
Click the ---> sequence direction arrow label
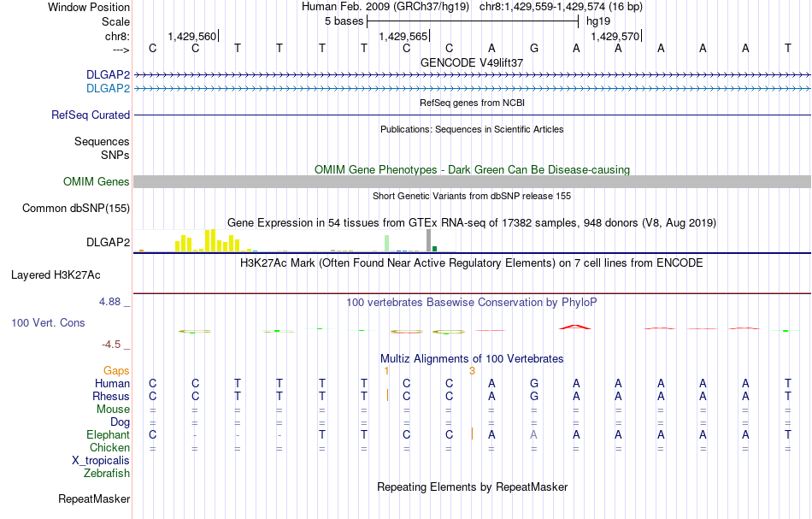coord(121,50)
